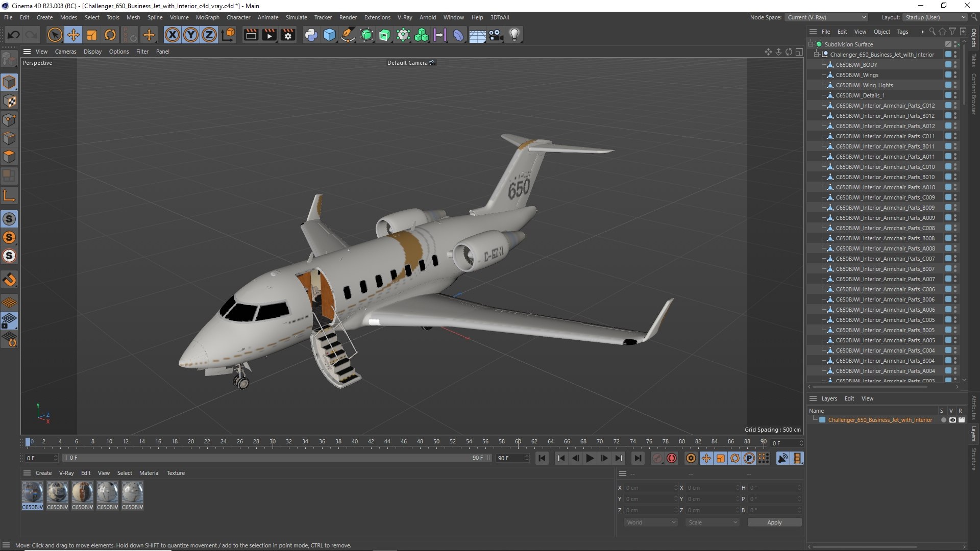The height and width of the screenshot is (551, 980).
Task: Toggle Y axis lock
Action: (x=191, y=35)
